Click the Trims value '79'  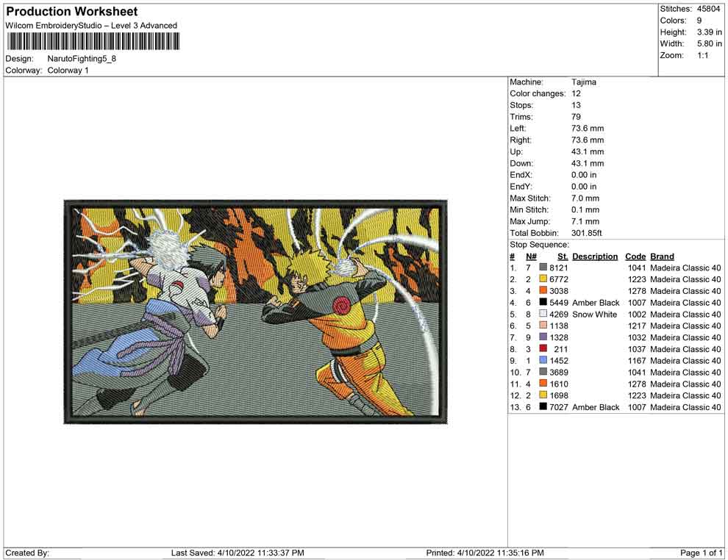pyautogui.click(x=577, y=117)
